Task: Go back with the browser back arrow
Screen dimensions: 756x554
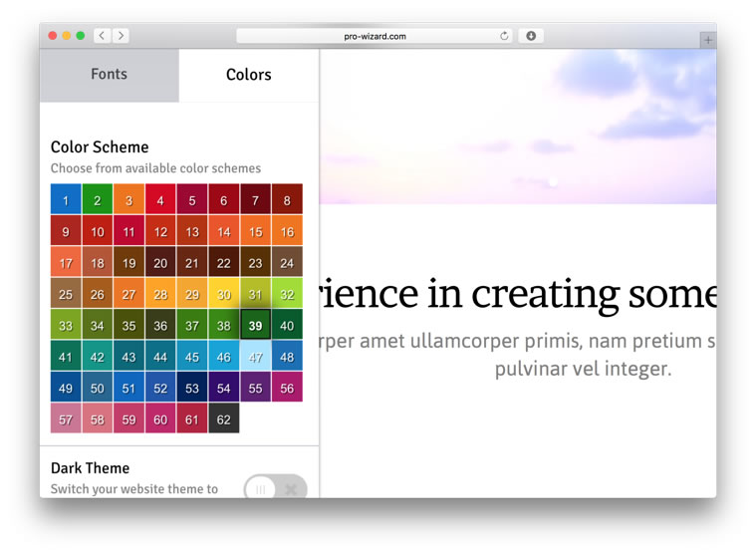Action: pyautogui.click(x=102, y=36)
